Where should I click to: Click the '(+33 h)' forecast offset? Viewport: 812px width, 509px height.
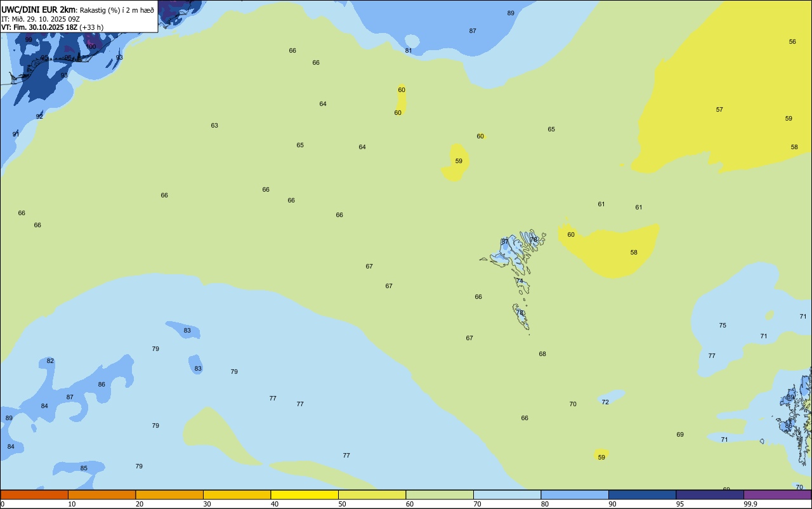[x=91, y=27]
